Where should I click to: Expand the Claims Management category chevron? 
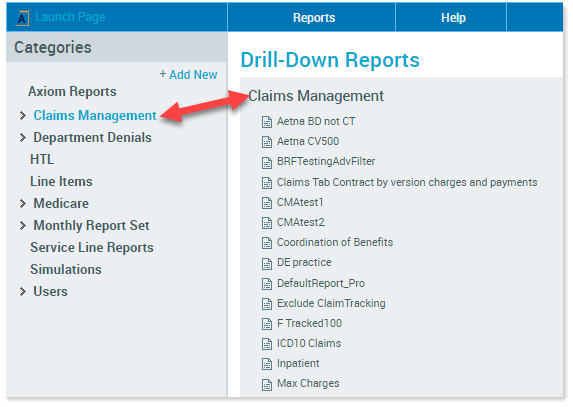(23, 116)
